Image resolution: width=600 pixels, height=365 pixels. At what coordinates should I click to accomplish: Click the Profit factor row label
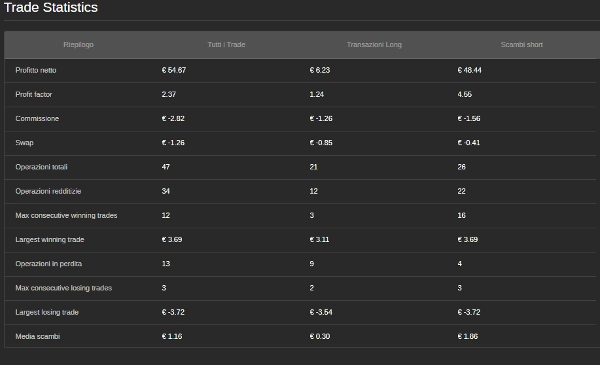(34, 95)
